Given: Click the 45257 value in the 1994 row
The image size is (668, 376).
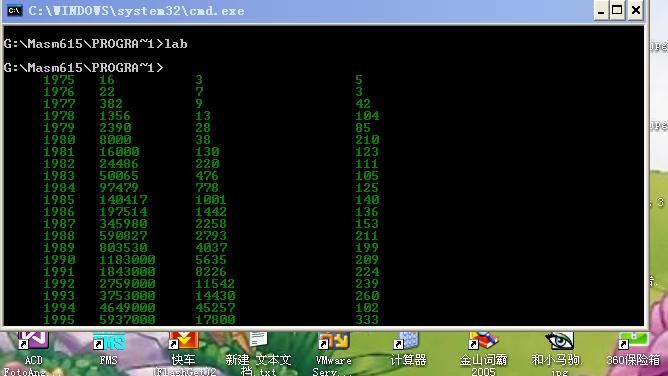Looking at the screenshot, I should pos(215,308).
